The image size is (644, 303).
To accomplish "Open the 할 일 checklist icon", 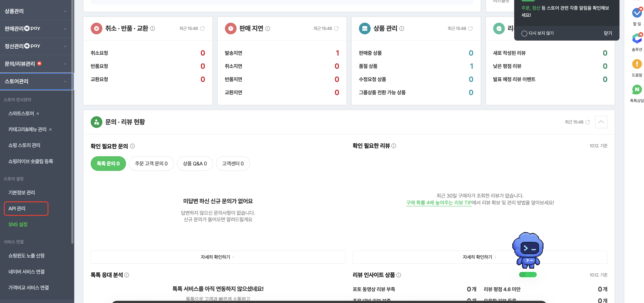I will click(637, 13).
